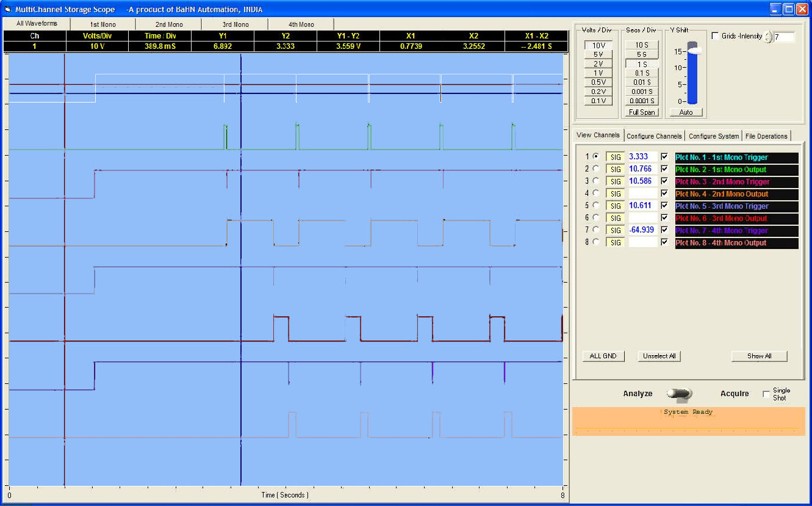Click the SIG button for channel 1
This screenshot has height=506, width=812.
tap(616, 157)
